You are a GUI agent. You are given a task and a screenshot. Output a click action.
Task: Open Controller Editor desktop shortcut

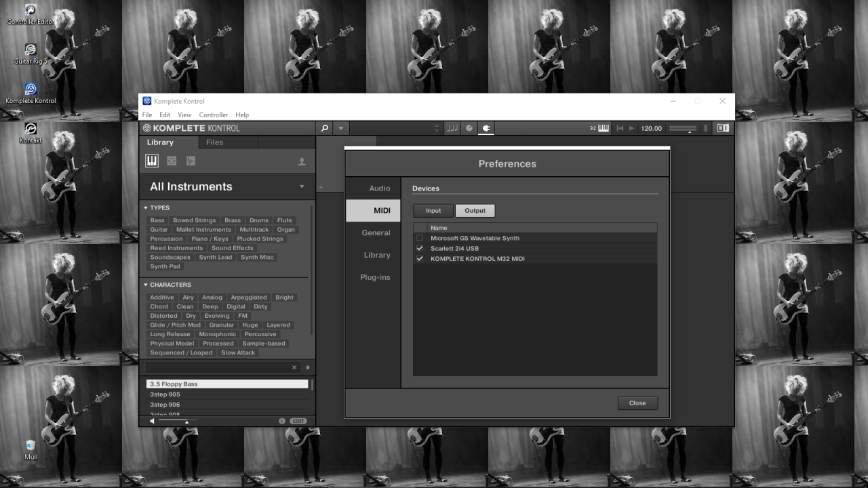tap(31, 15)
